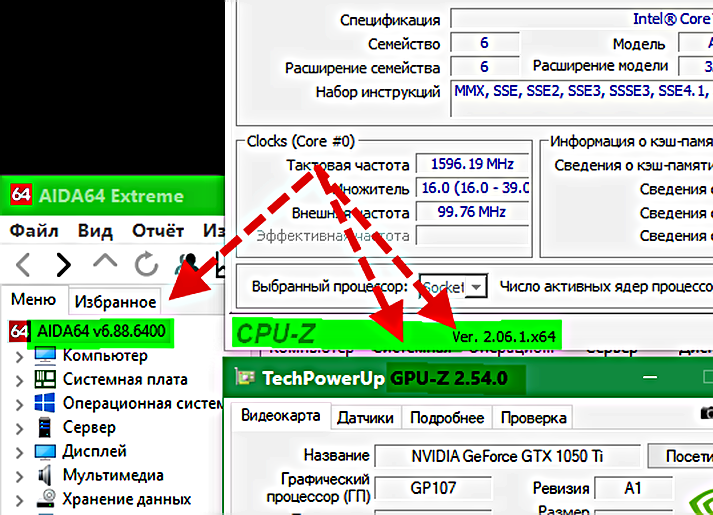Switch to the Меню tab in AIDA64
The height and width of the screenshot is (515, 713).
tap(33, 300)
